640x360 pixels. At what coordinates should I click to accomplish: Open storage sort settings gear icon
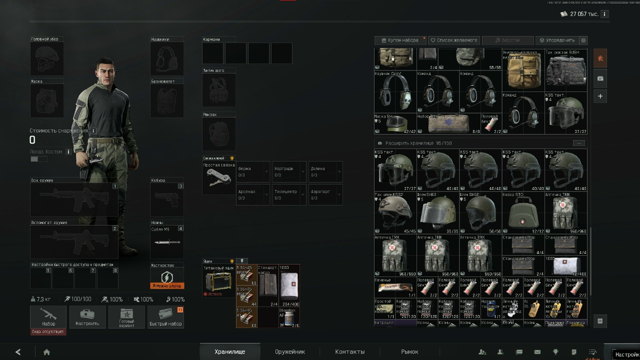tap(584, 40)
